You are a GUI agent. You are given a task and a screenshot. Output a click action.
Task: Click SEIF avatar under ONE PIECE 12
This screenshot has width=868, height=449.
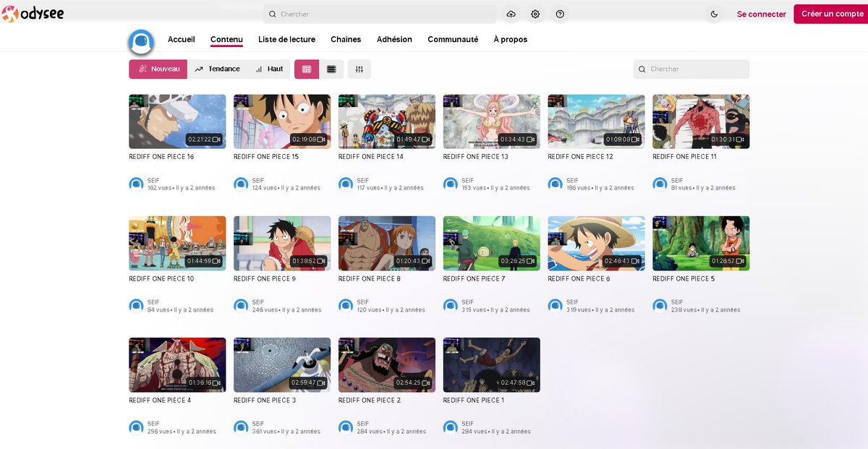coord(555,184)
